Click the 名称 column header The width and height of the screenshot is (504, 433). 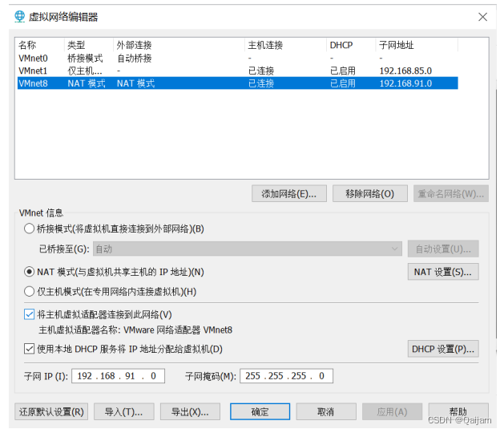tap(41, 45)
